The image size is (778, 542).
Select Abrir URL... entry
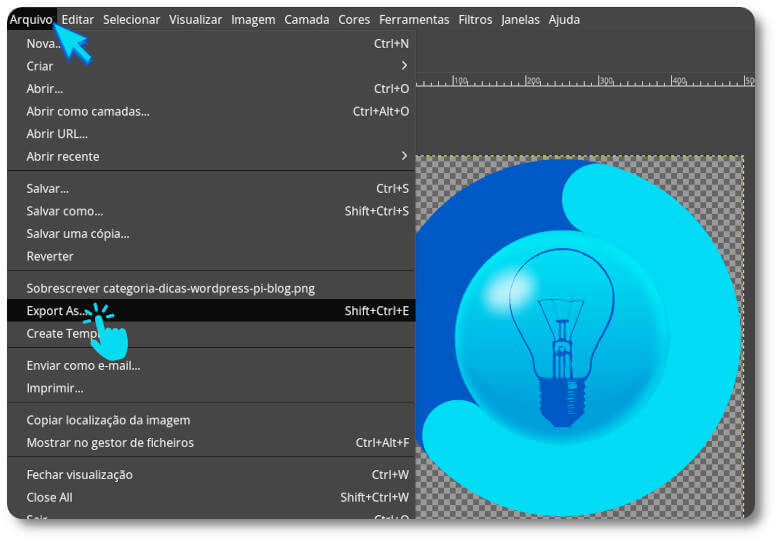(x=211, y=134)
